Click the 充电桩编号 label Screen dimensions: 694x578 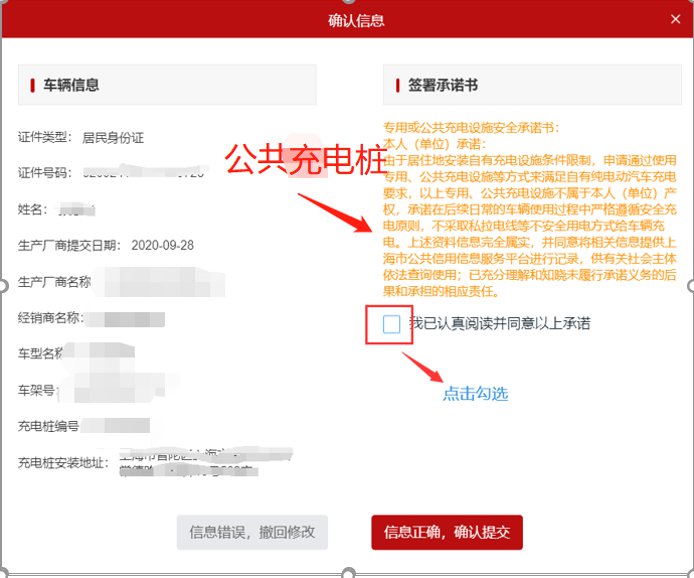(x=48, y=426)
